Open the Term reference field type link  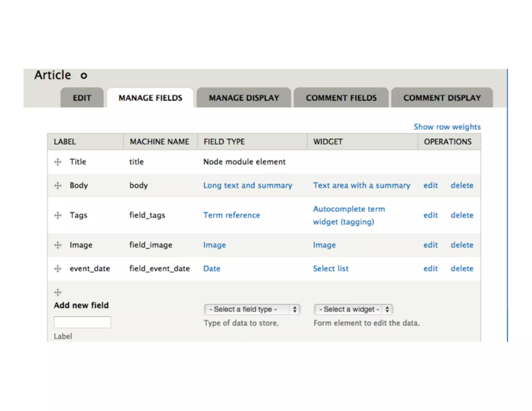231,215
